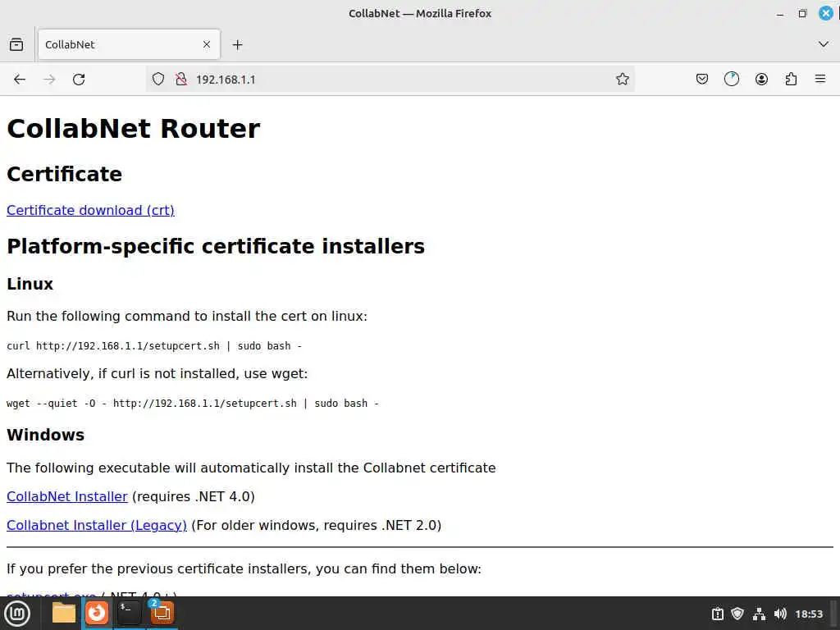Viewport: 840px width, 630px height.
Task: Click the clock showing 18:53
Action: [808, 614]
